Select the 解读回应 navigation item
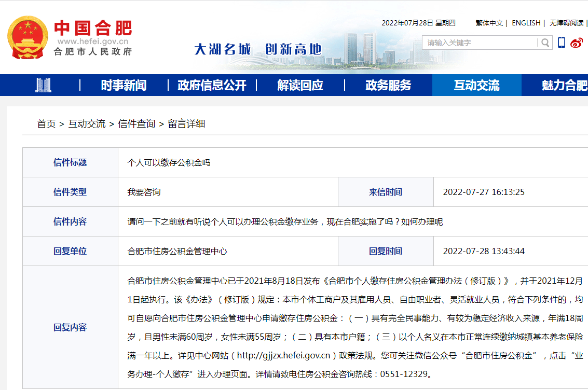Image resolution: width=588 pixels, height=390 pixels. (x=300, y=86)
